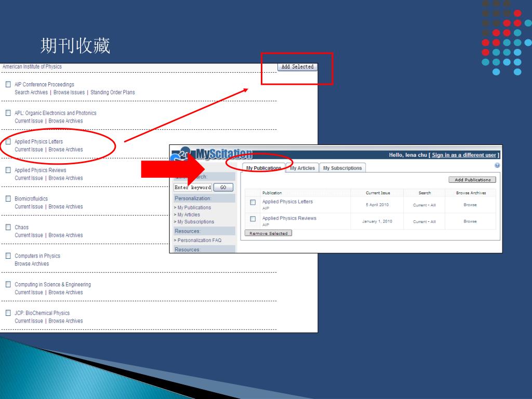
Task: Browse Archives under Applied Physics Reviews
Action: click(65, 178)
